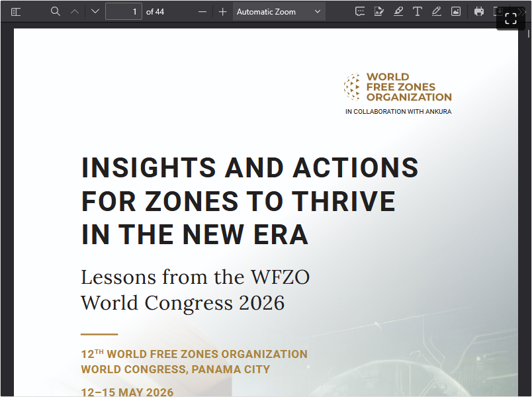The height and width of the screenshot is (397, 532).
Task: Click 'WORLD CONGRESS, PANAMA CITY' text
Action: coord(175,369)
